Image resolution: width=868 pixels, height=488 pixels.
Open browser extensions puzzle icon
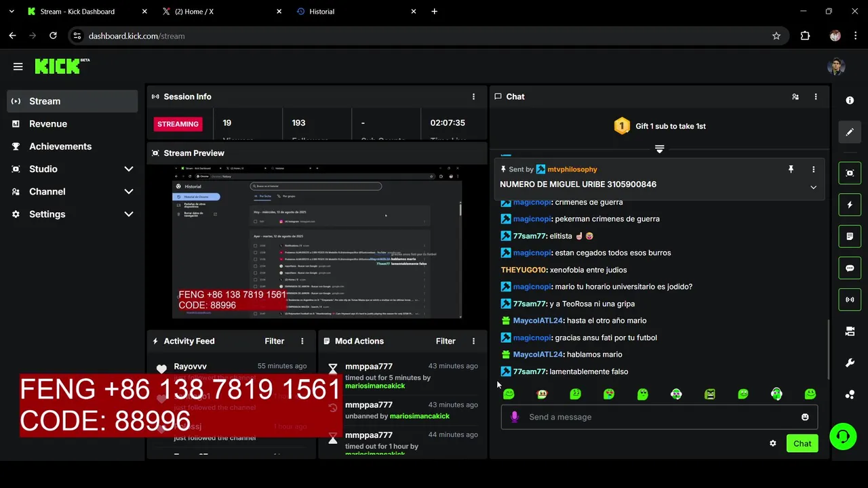click(x=805, y=36)
